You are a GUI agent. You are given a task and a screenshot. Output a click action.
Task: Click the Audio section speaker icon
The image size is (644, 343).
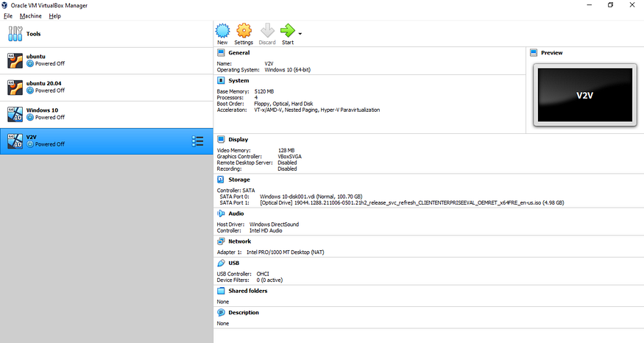(221, 213)
